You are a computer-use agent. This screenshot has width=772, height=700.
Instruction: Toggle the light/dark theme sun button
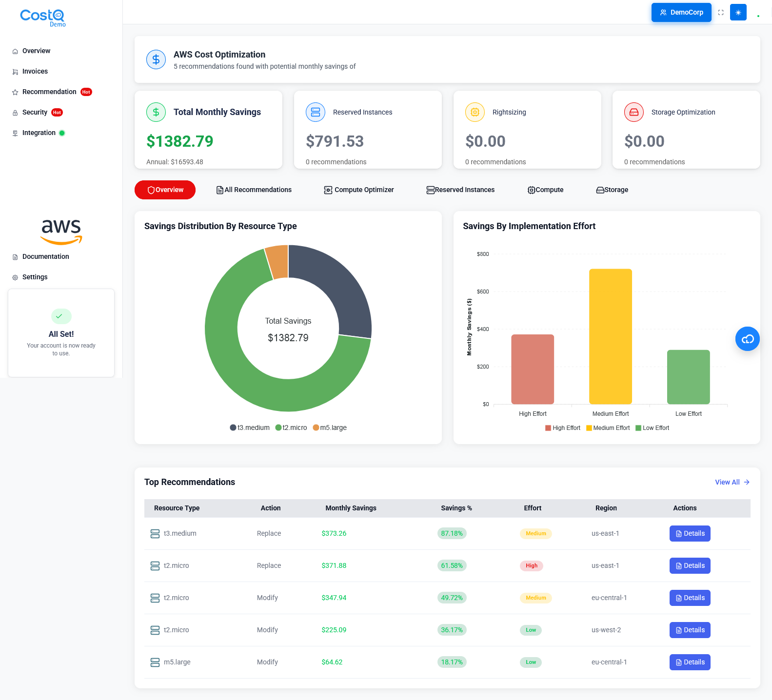(x=738, y=13)
